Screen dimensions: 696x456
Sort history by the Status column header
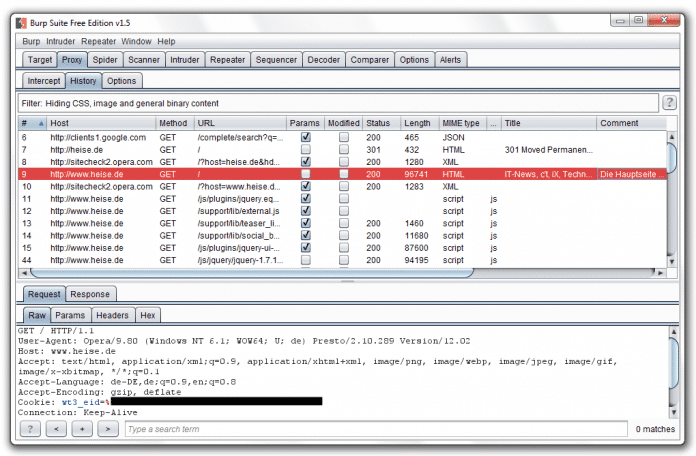[x=378, y=123]
